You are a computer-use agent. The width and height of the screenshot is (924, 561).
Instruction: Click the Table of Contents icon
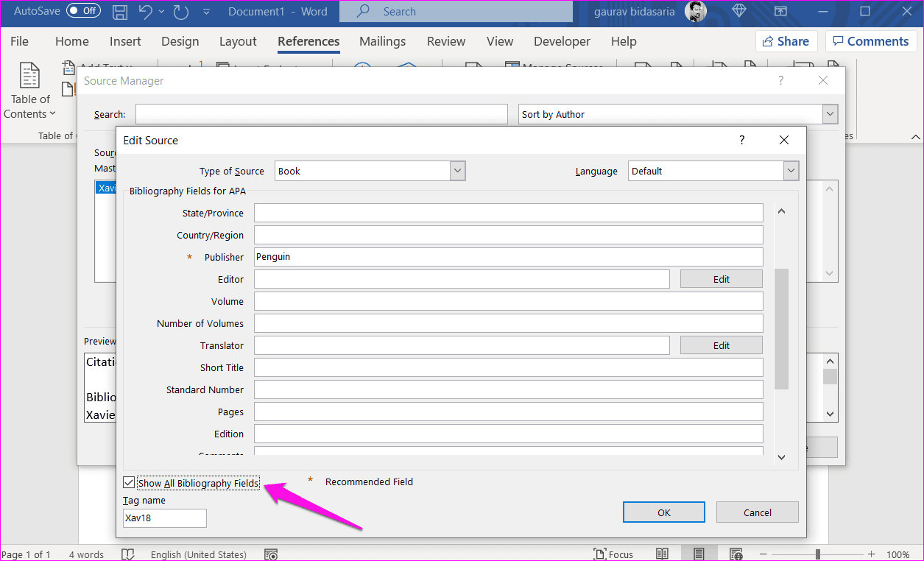coord(29,76)
